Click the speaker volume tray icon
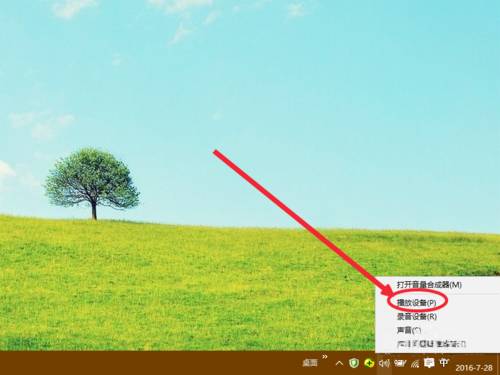500x375 pixels. click(384, 363)
